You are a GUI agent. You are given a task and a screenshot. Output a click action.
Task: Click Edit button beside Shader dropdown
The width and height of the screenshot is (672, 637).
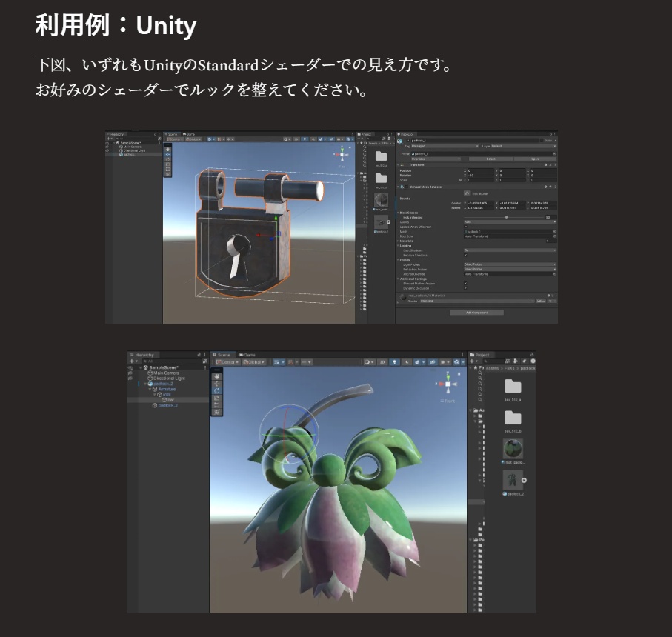pos(540,301)
